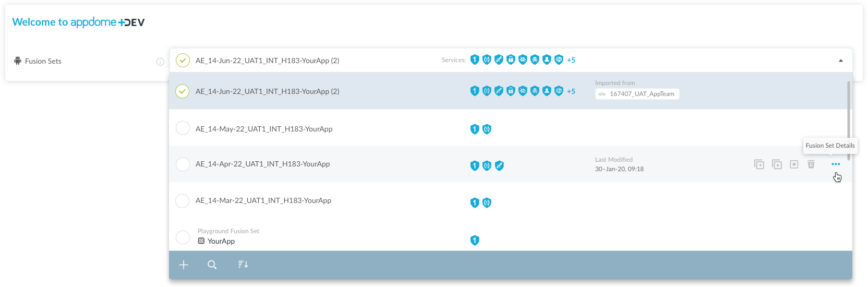Choose AE_14-May-22_UAT1_INT_H183-YourApp from the list
This screenshot has width=868, height=287.
click(264, 129)
